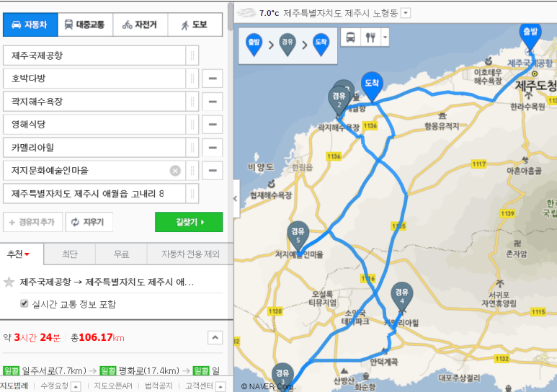Open the 수정요청 edit request link

click(x=54, y=386)
